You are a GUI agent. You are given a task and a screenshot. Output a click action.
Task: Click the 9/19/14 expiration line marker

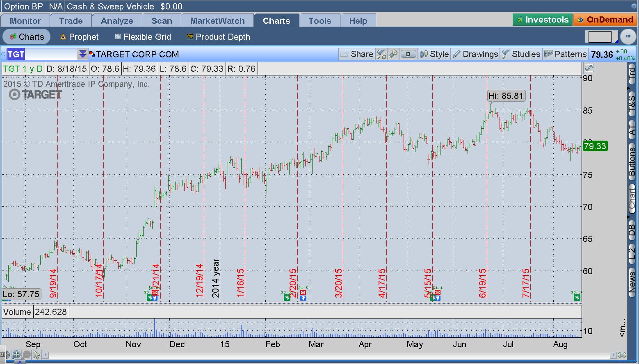[53, 283]
